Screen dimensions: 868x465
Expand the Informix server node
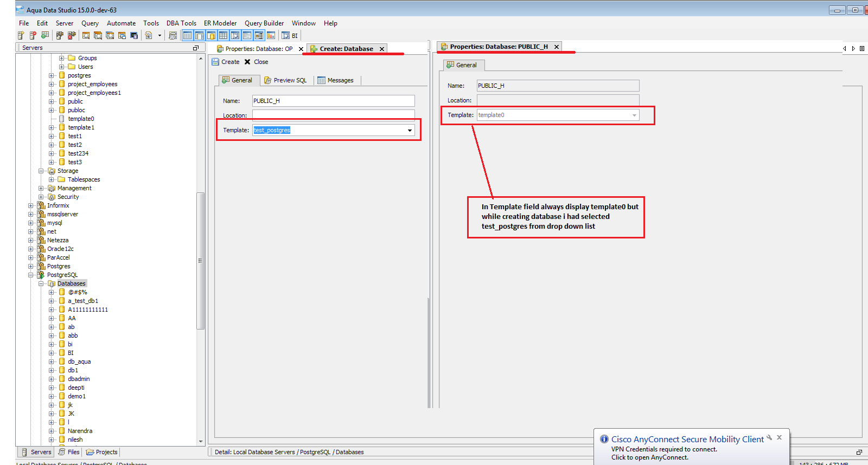pos(31,205)
